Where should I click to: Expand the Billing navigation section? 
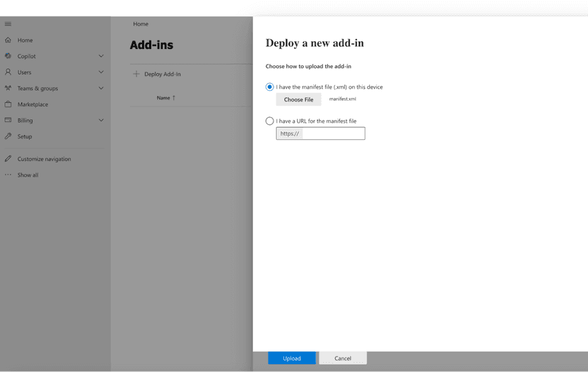point(101,120)
